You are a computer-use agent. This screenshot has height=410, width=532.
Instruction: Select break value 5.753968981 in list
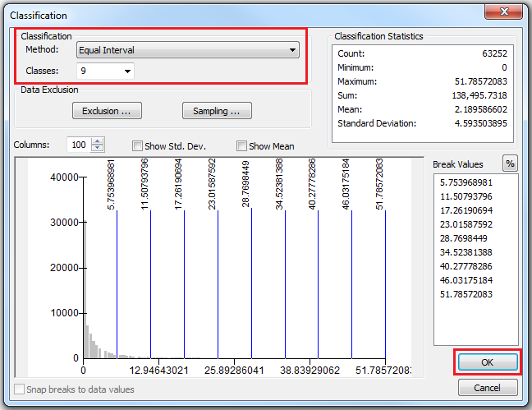[465, 182]
